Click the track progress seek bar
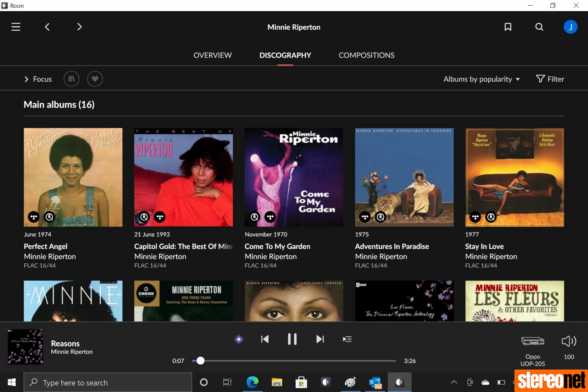The height and width of the screenshot is (392, 588). pyautogui.click(x=294, y=361)
